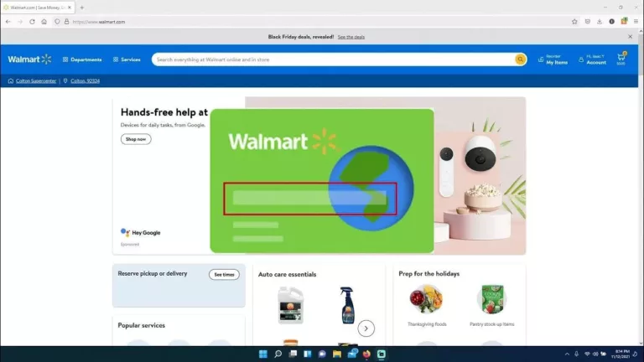
Task: Open the browser hamburger menu
Action: [635, 22]
